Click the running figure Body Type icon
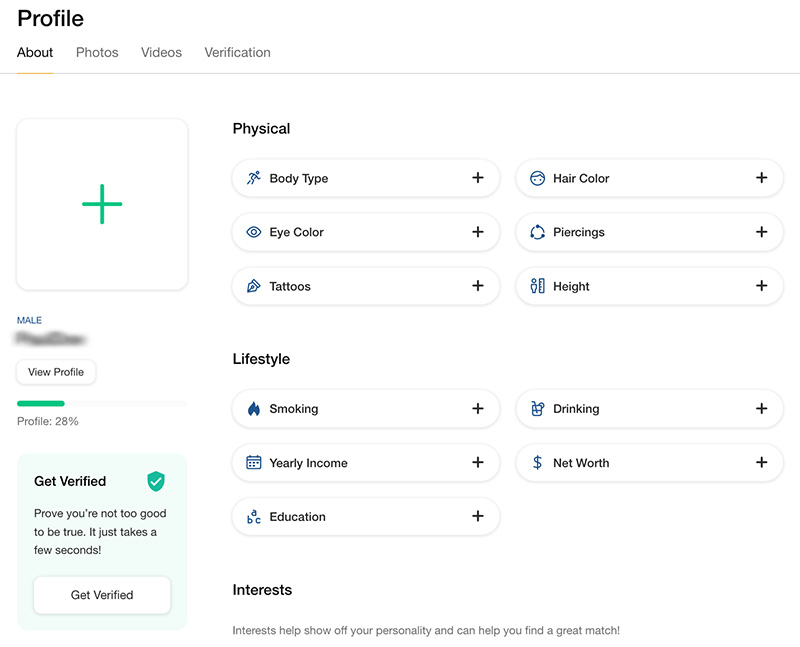Image resolution: width=800 pixels, height=647 pixels. (254, 178)
